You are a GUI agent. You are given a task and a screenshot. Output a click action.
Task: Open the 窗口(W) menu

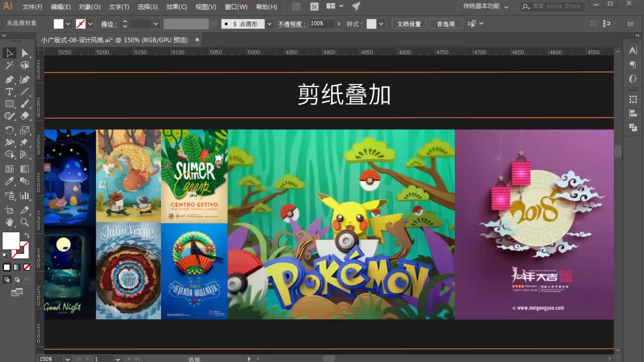(x=236, y=7)
